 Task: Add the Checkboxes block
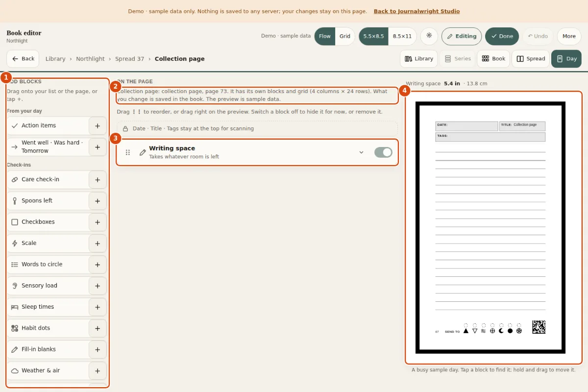click(x=98, y=222)
